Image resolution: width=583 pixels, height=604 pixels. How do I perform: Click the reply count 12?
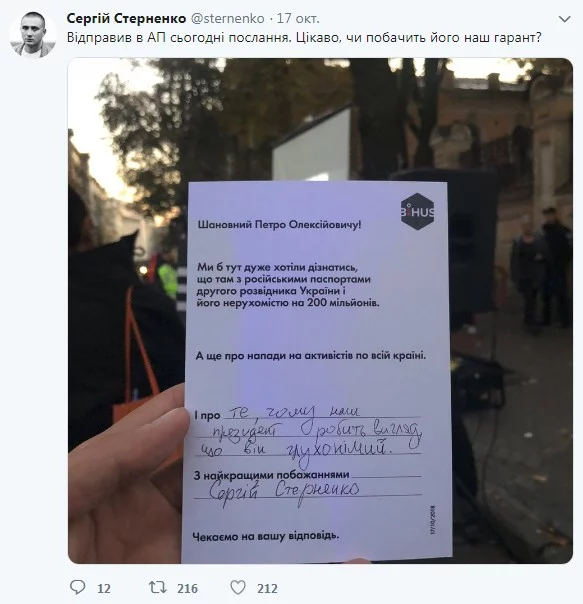[x=104, y=588]
